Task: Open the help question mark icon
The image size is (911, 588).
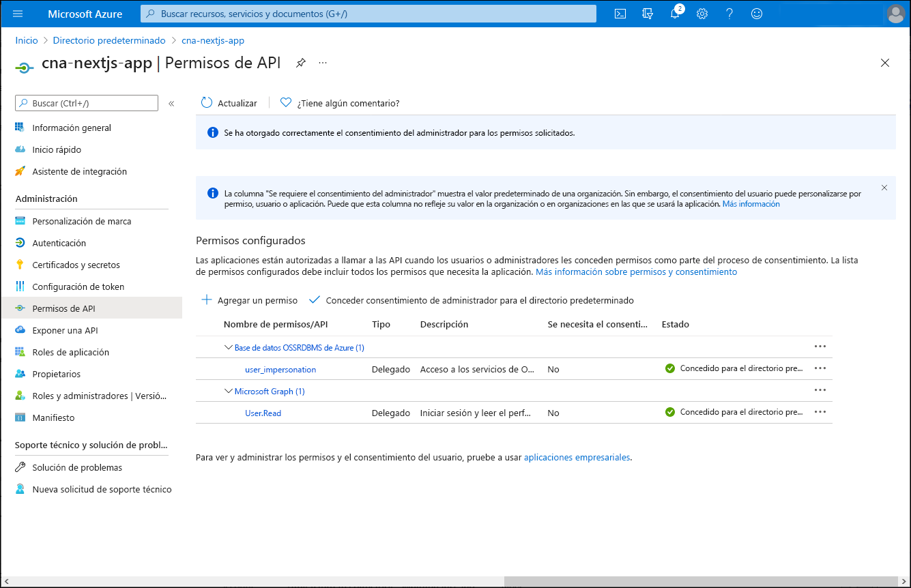Action: click(x=729, y=14)
